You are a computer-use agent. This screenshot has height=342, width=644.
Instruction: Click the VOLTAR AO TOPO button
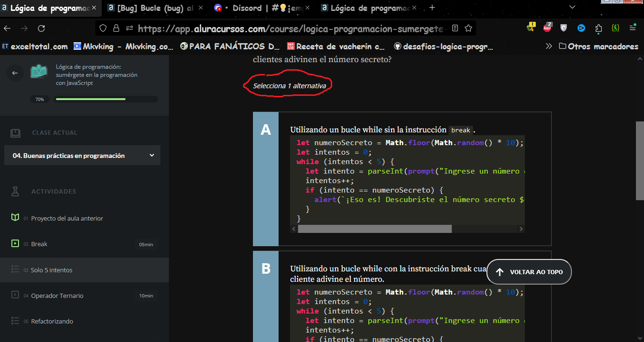pyautogui.click(x=529, y=272)
